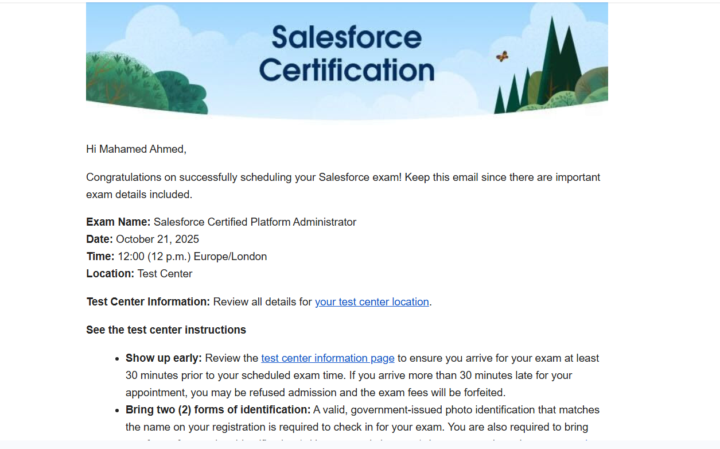This screenshot has height=449, width=720.
Task: Click the "Time:" label
Action: point(100,256)
